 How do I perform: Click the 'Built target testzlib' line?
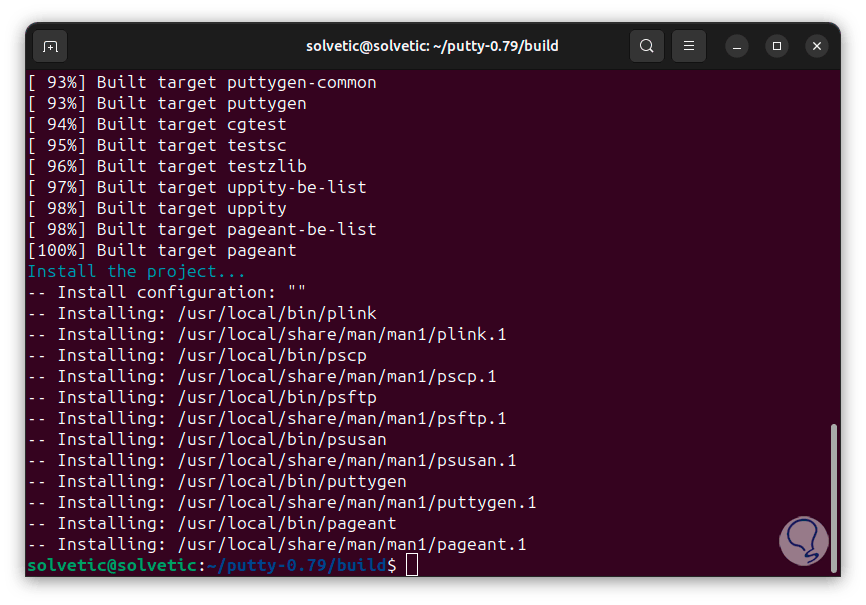tap(167, 166)
